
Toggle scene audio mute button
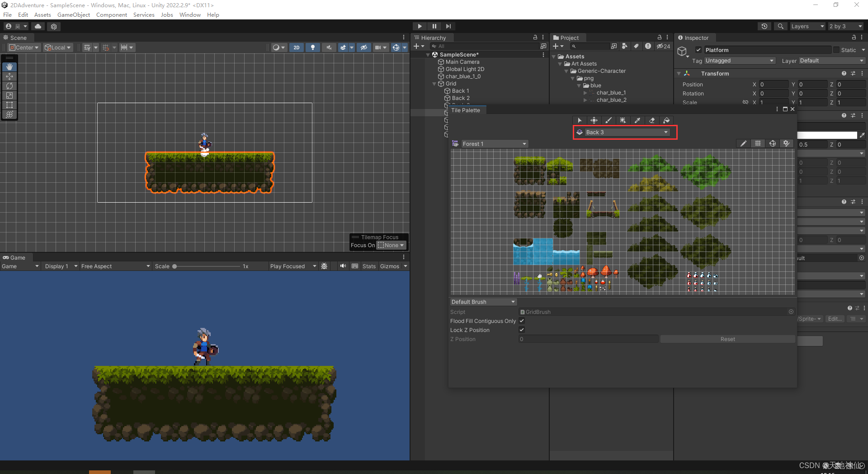(329, 47)
